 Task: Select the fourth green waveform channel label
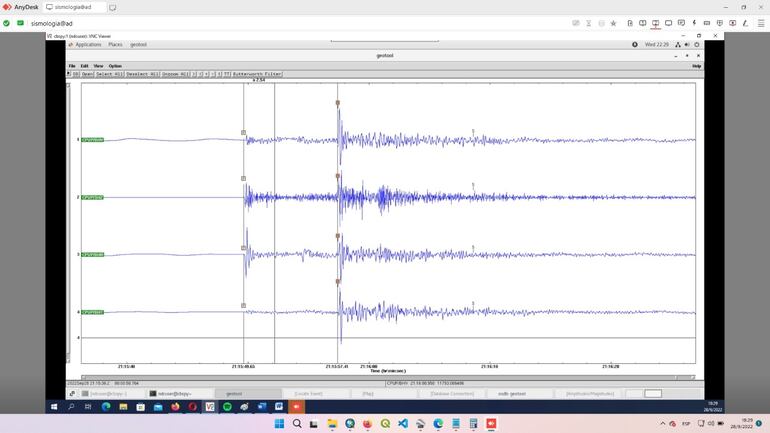click(93, 312)
